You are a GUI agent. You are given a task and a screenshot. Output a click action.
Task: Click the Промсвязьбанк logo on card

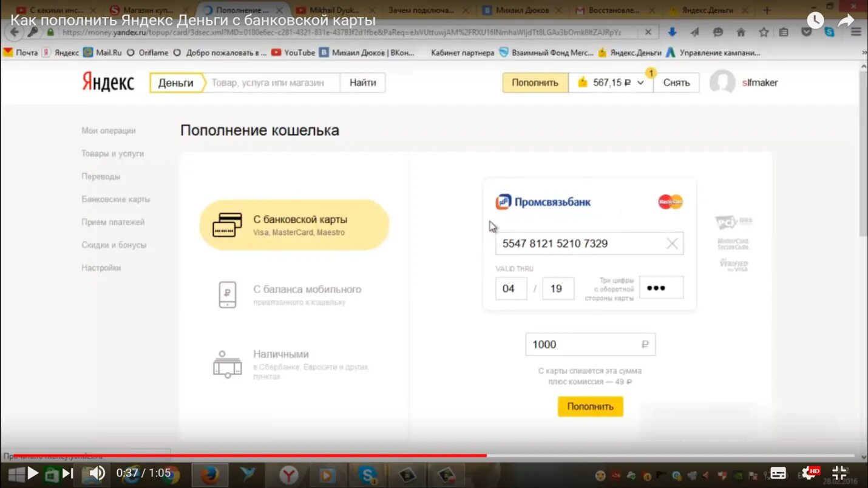pos(543,202)
